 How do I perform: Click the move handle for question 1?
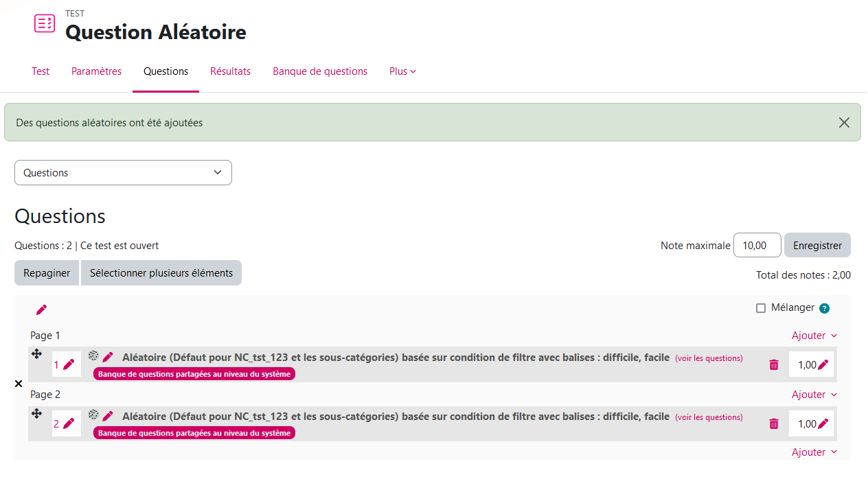pyautogui.click(x=37, y=354)
